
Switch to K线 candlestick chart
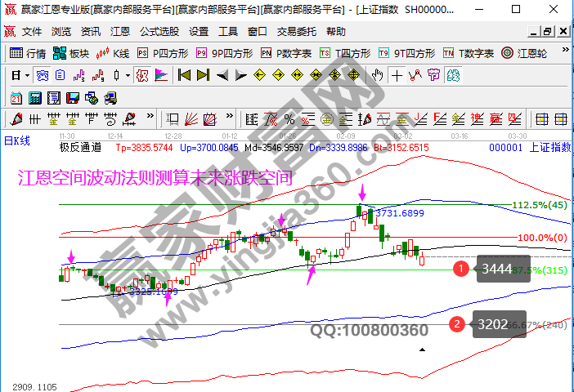coord(113,53)
